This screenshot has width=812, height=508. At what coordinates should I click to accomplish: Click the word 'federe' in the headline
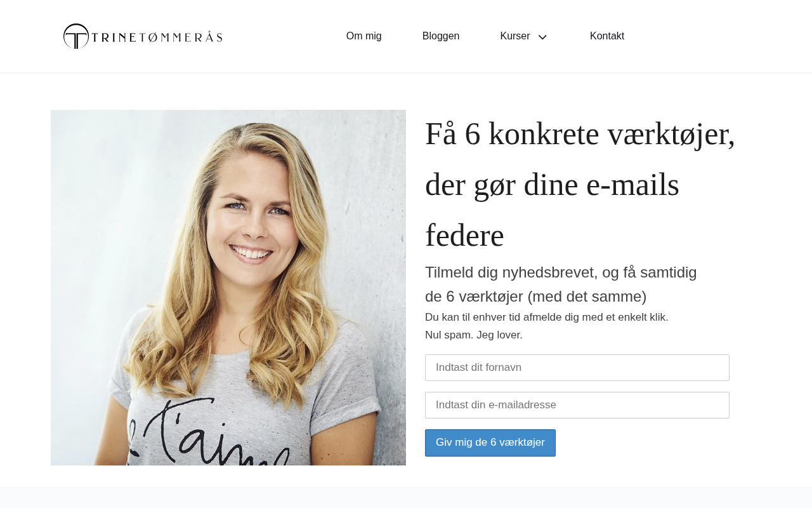coord(464,236)
